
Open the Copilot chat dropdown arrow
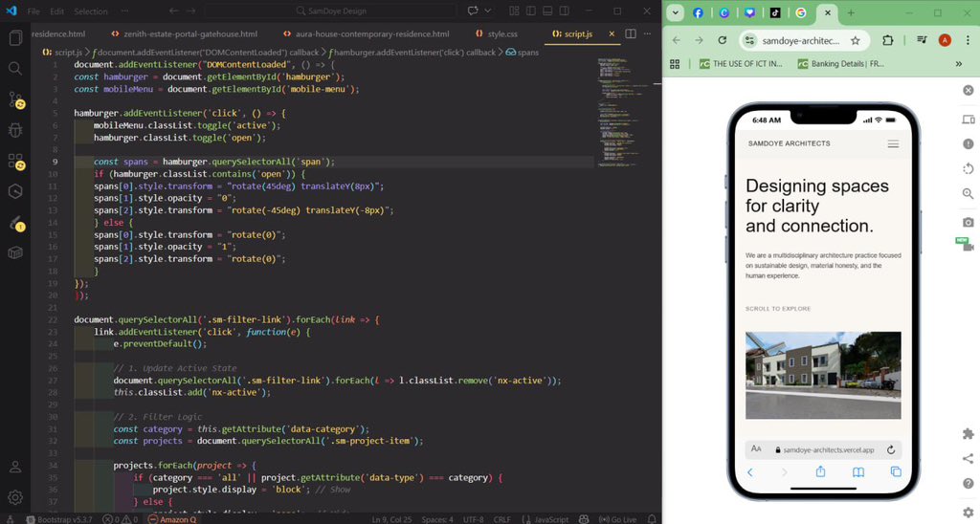click(x=487, y=11)
